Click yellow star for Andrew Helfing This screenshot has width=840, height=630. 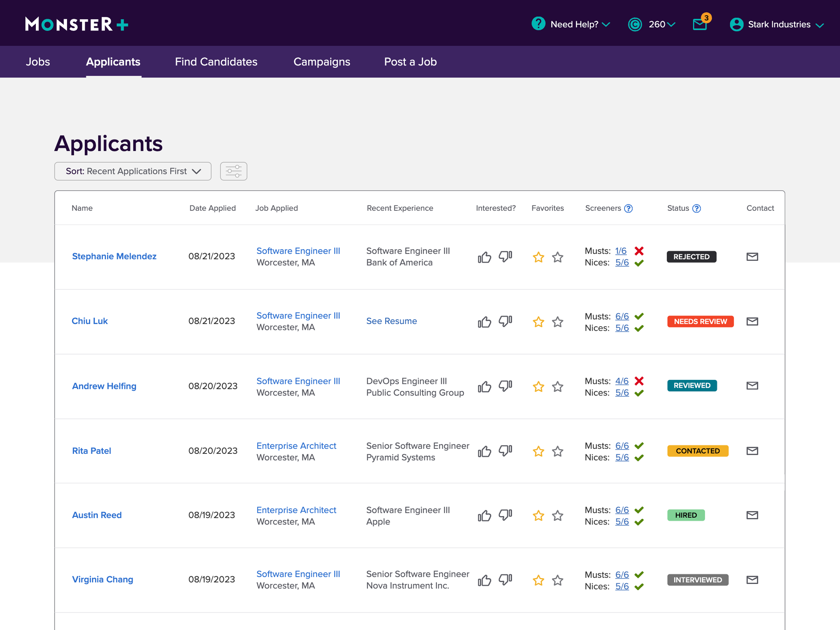coord(538,387)
